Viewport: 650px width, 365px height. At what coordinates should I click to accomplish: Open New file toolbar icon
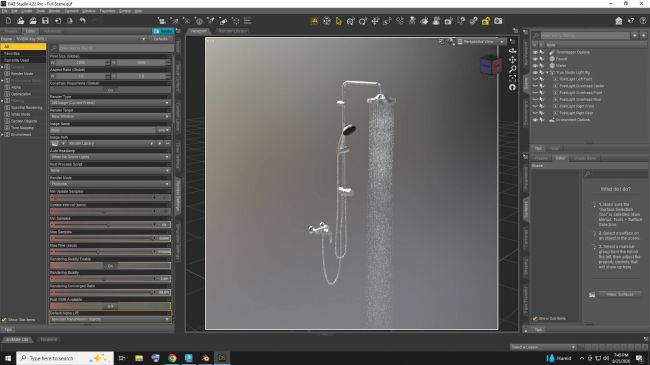[8, 21]
